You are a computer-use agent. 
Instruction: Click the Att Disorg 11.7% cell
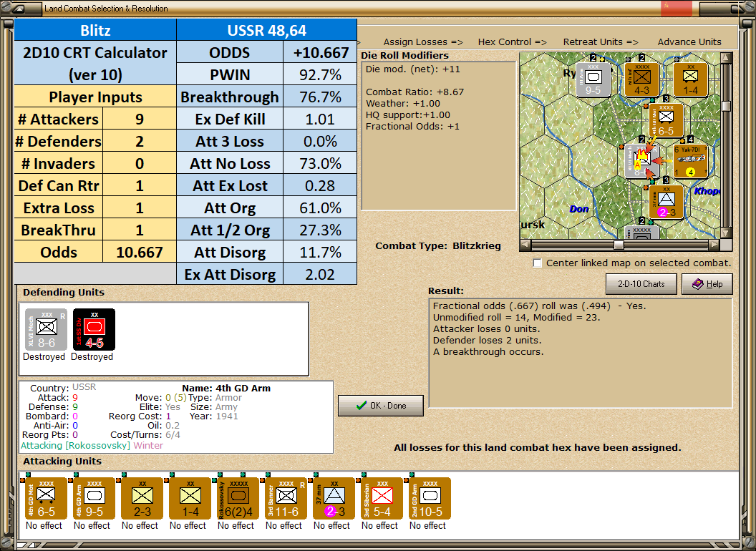(320, 252)
